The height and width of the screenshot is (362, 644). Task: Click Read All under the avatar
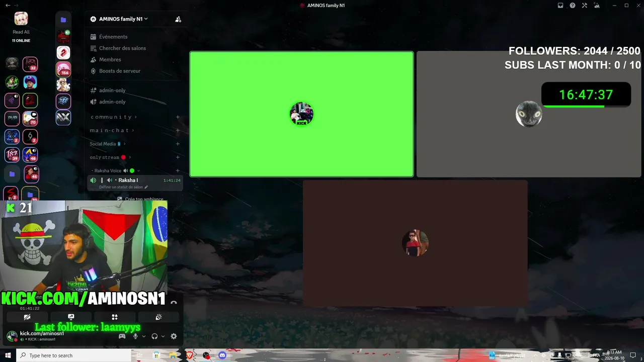pyautogui.click(x=21, y=32)
